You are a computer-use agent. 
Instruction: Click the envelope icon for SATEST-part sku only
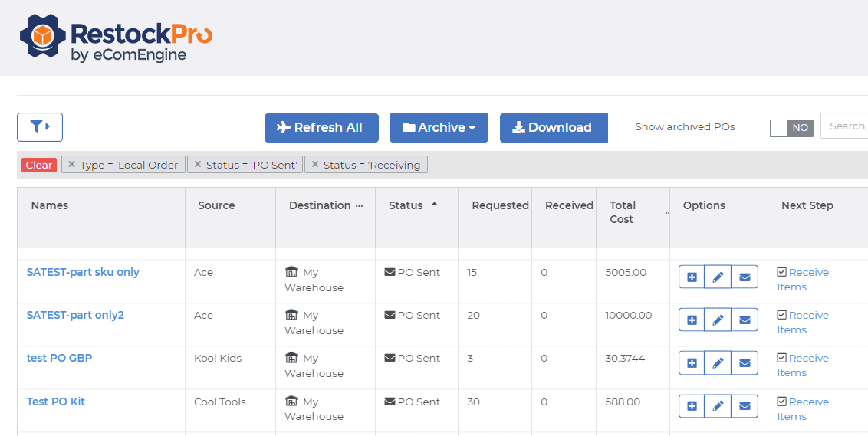pyautogui.click(x=744, y=277)
